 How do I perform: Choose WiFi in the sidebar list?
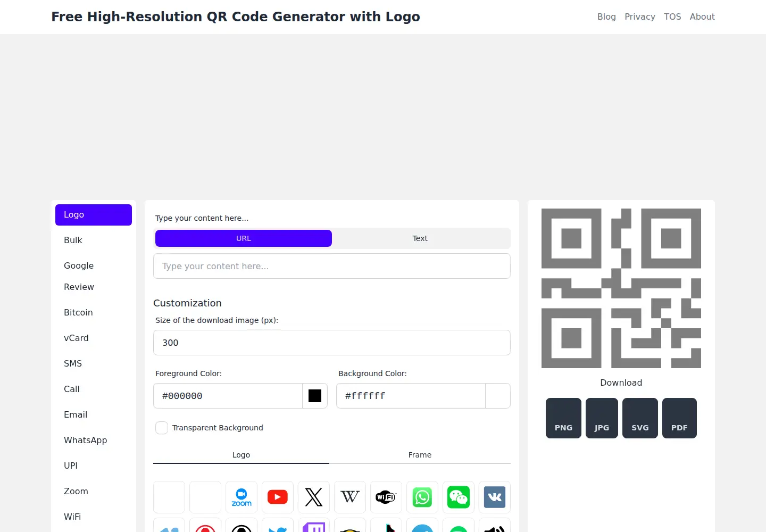pos(94,517)
